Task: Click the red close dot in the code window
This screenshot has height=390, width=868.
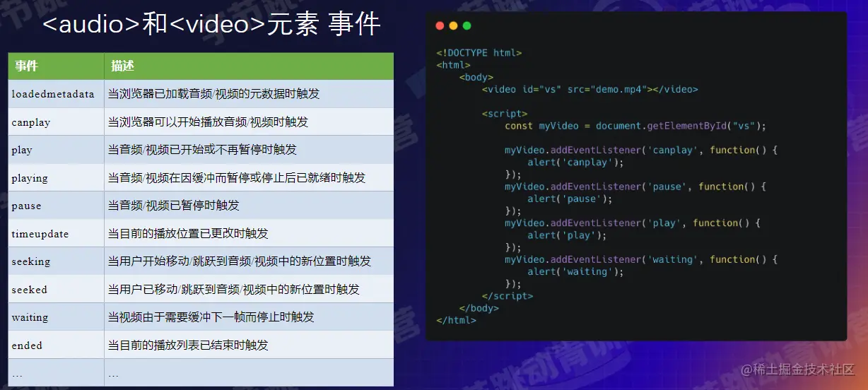Action: pos(440,26)
